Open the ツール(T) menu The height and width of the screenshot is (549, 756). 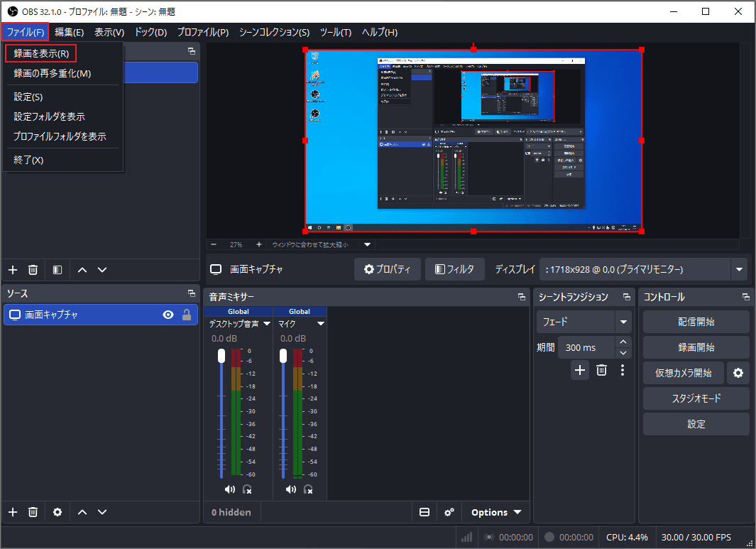[x=336, y=32]
